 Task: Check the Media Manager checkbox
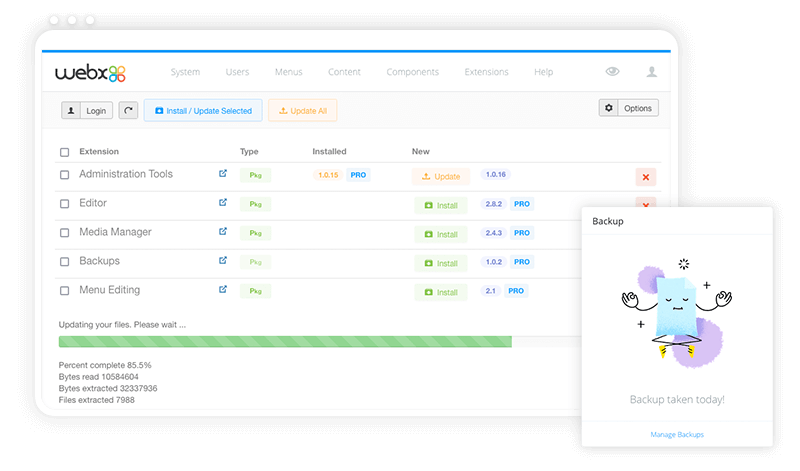click(64, 233)
